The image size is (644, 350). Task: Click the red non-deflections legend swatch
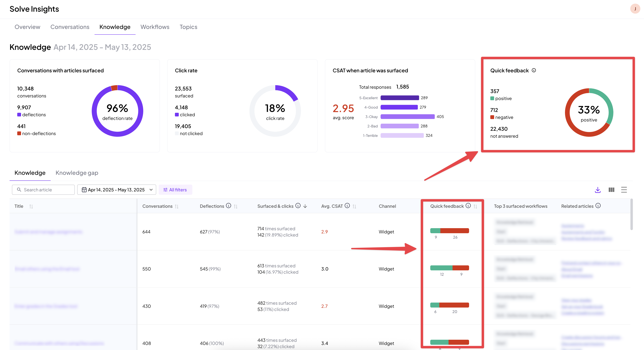[x=19, y=134]
